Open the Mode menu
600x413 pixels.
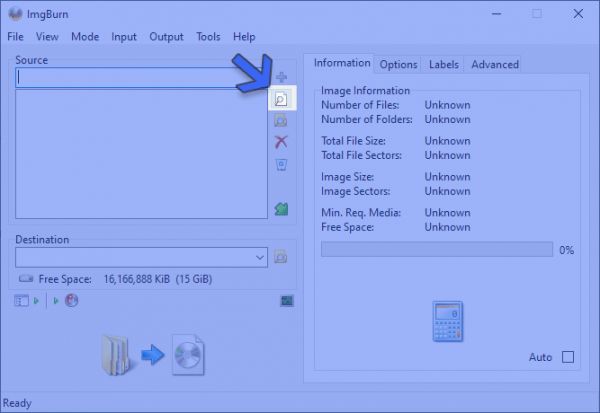(85, 37)
